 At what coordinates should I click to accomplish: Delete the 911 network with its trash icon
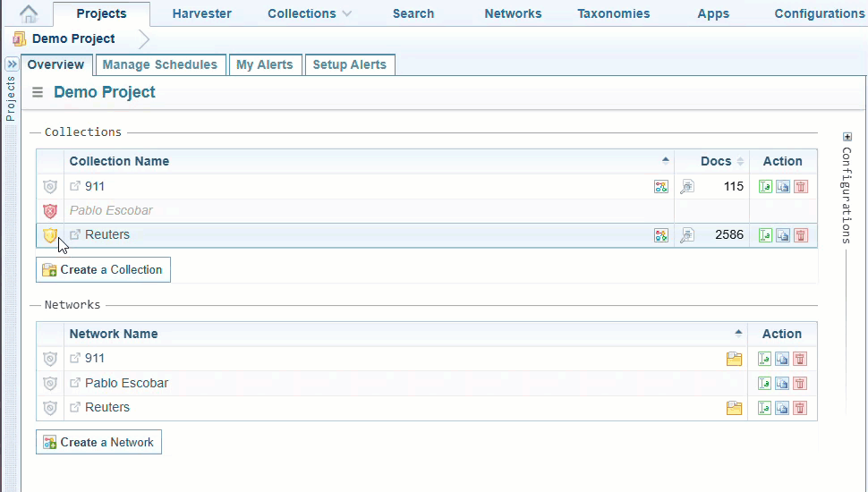pyautogui.click(x=800, y=359)
